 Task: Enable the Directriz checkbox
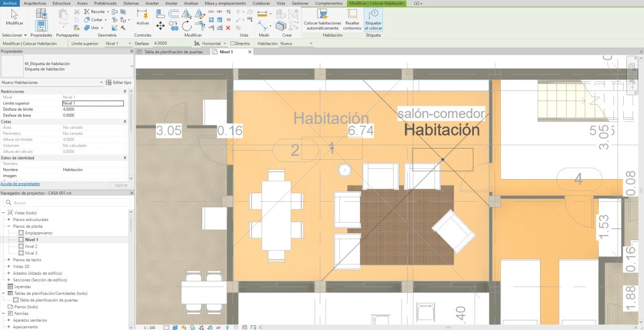tap(233, 44)
